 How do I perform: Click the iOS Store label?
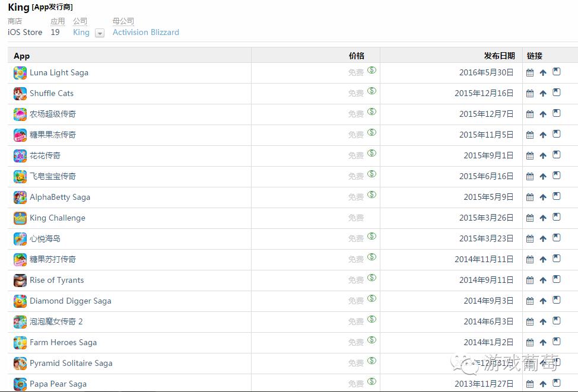(x=25, y=33)
